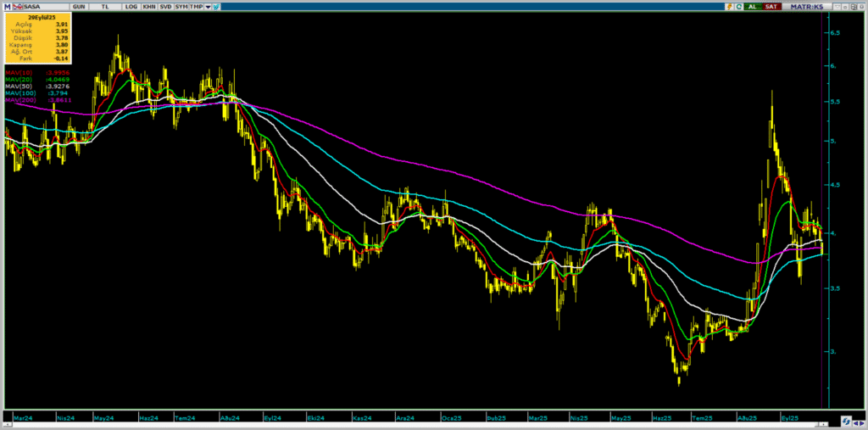Open the dropdown arrow after TMP
This screenshot has height=430, width=868.
(x=208, y=6)
